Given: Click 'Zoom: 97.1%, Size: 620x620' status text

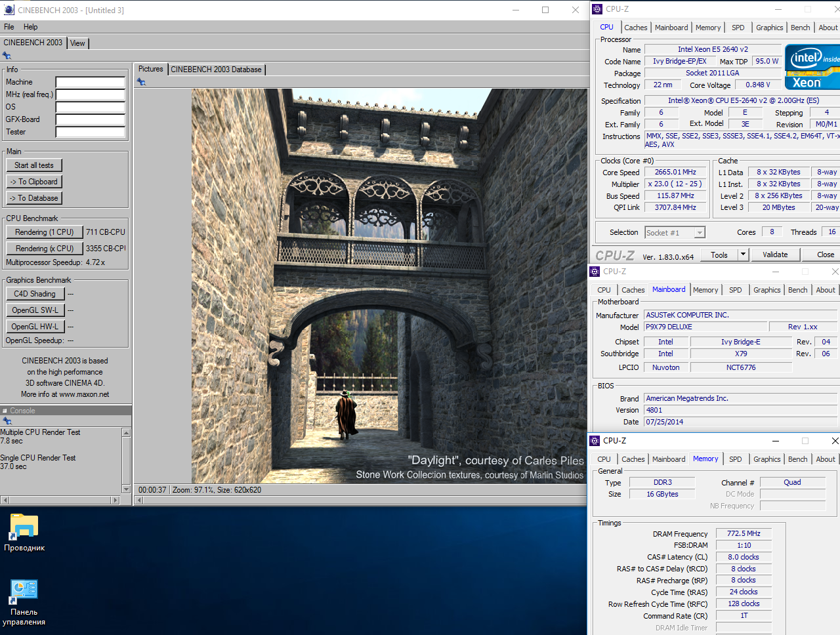Looking at the screenshot, I should click(x=217, y=490).
